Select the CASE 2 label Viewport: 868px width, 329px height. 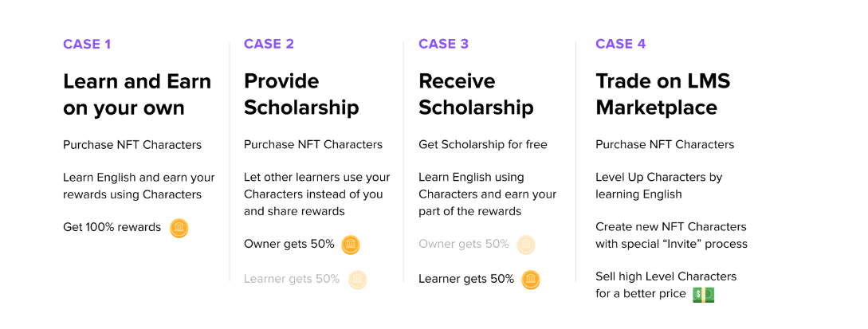pyautogui.click(x=269, y=44)
